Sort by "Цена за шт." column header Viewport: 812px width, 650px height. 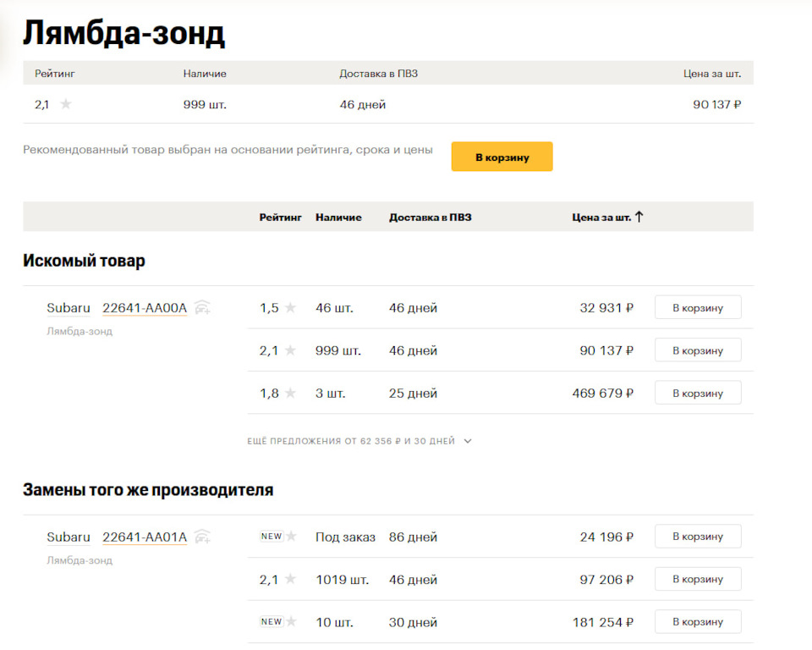coord(601,218)
